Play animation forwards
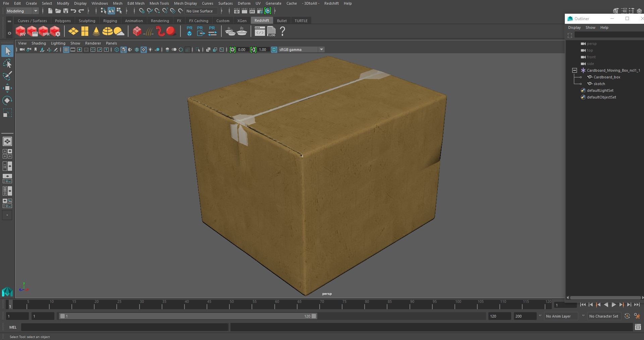This screenshot has width=644, height=340. (613, 305)
